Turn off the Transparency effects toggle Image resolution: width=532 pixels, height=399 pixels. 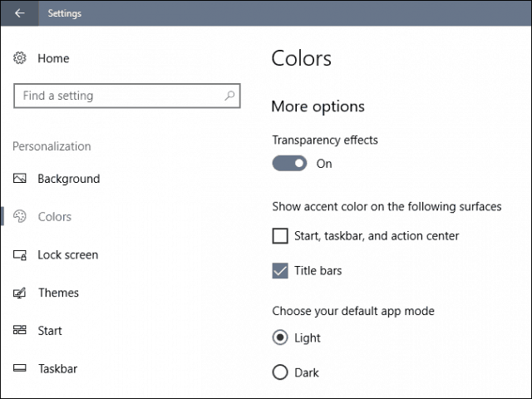pos(289,164)
